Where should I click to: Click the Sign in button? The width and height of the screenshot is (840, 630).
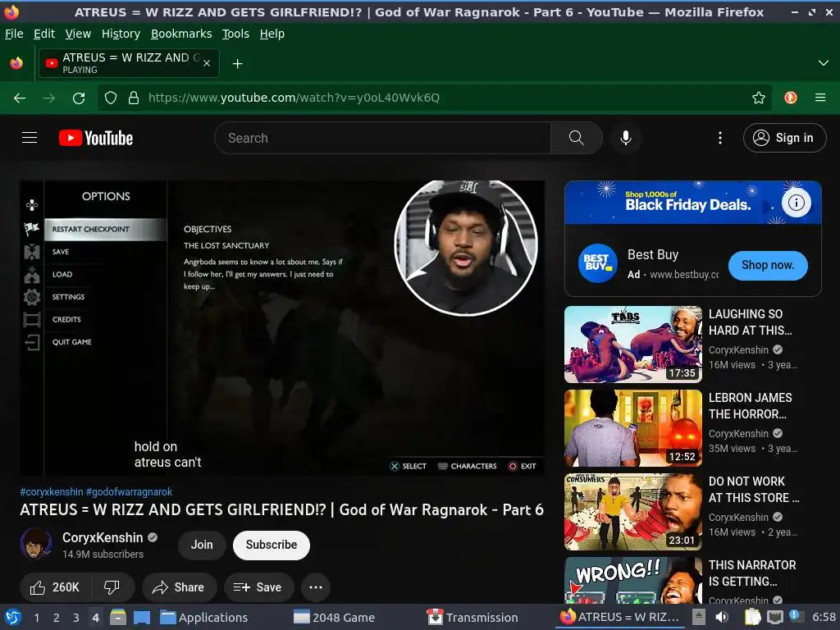(x=784, y=138)
